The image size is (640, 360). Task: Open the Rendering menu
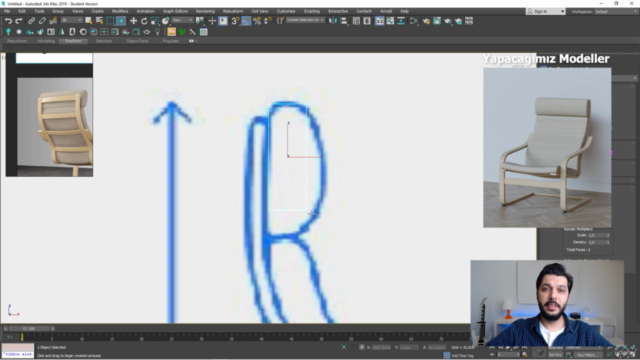pyautogui.click(x=205, y=11)
